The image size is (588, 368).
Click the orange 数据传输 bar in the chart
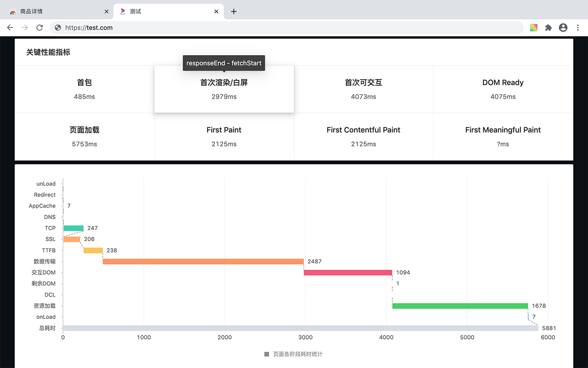point(202,261)
